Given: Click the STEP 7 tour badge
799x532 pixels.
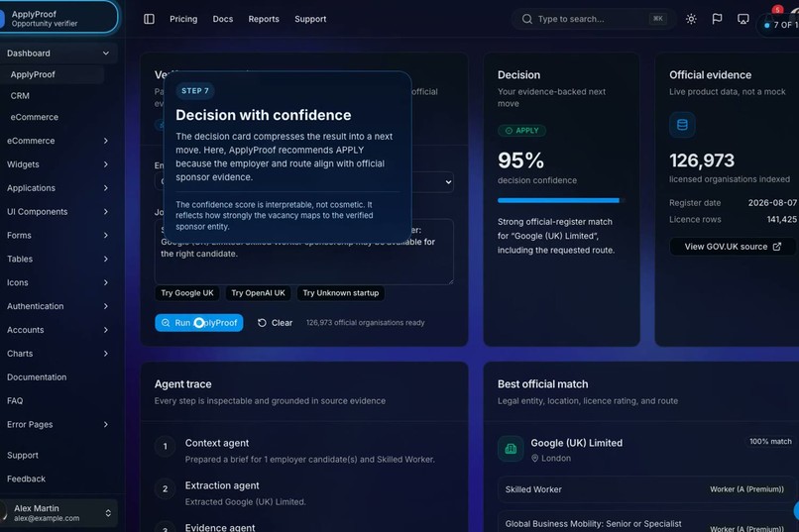Looking at the screenshot, I should click(x=195, y=90).
